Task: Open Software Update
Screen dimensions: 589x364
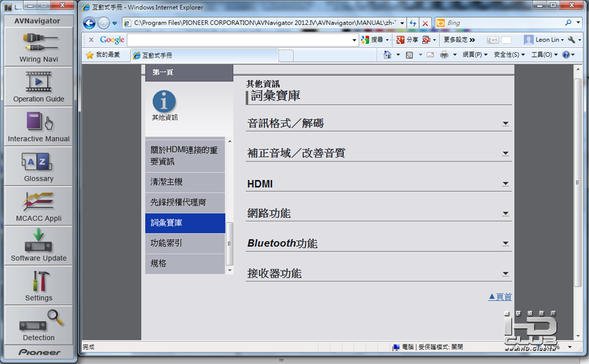Action: click(x=38, y=246)
